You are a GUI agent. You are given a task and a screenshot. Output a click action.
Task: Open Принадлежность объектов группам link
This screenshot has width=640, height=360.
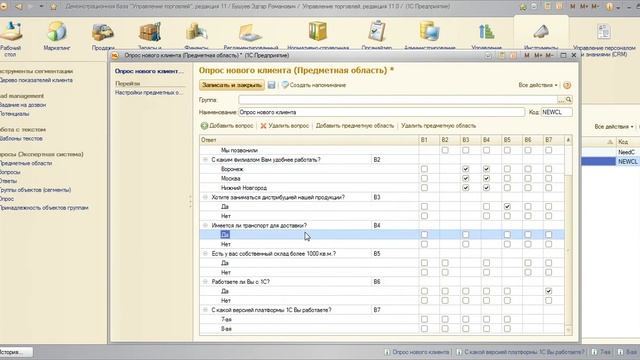[44, 208]
